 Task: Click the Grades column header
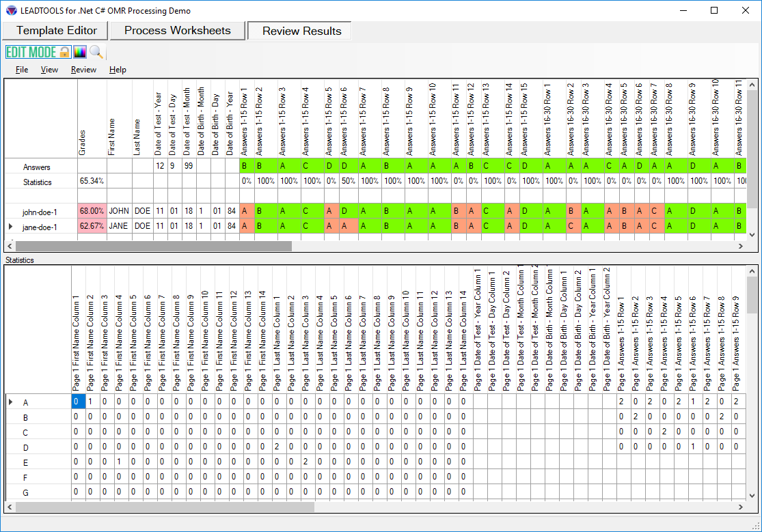92,119
